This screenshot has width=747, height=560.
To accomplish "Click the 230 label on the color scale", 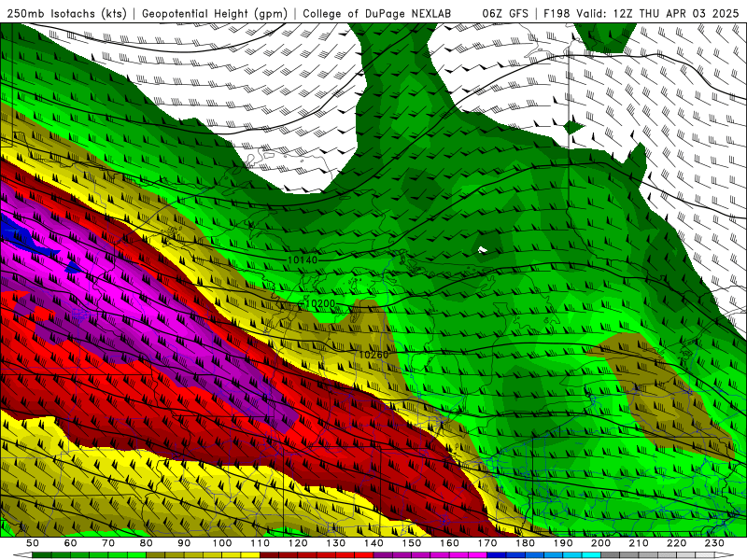I will click(x=714, y=543).
